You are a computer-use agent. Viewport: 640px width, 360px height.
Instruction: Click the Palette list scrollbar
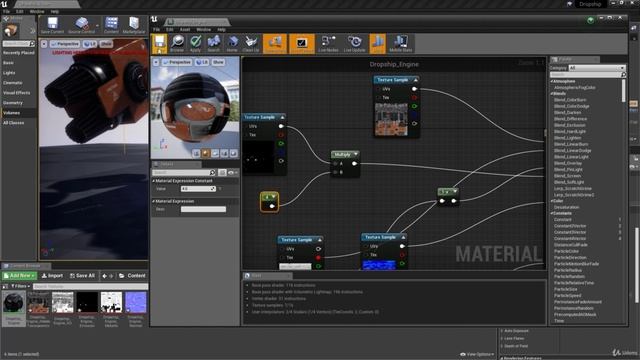click(x=624, y=91)
